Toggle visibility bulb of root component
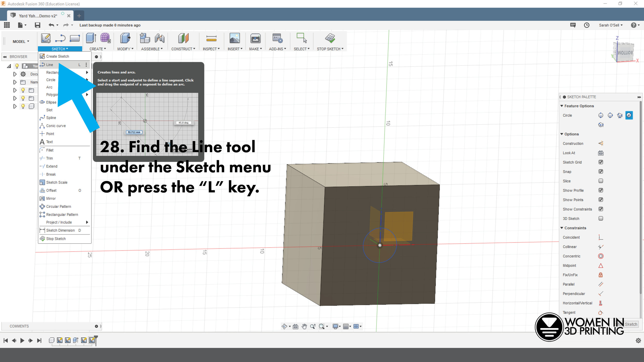The image size is (644, 362). (17, 66)
